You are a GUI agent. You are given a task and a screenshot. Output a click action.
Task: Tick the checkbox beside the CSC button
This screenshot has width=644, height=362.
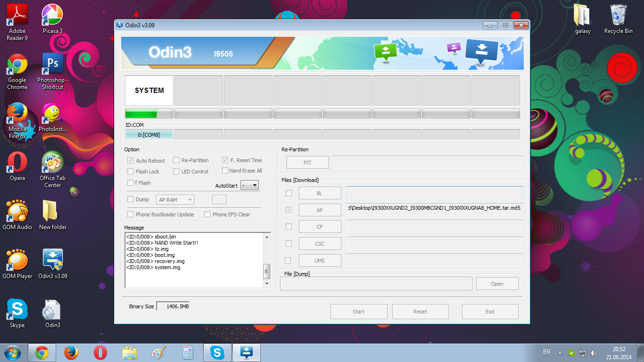[x=289, y=244]
